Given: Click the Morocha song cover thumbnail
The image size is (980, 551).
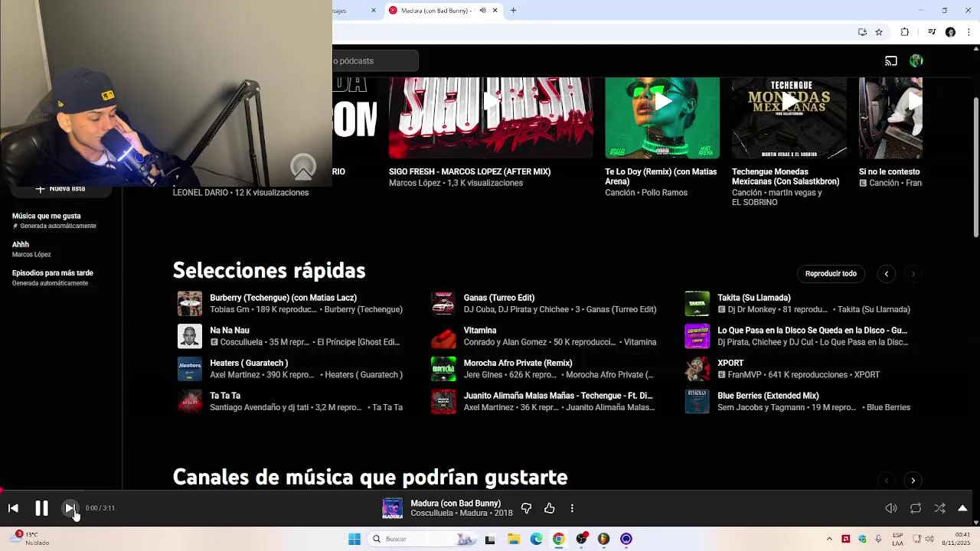Looking at the screenshot, I should pos(443,369).
